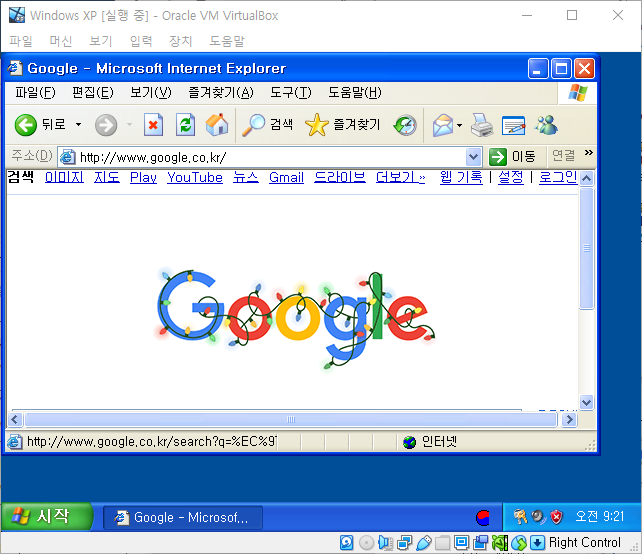Click the vertical scrollbar up arrow
Viewport: 642px width, 554px height.
[586, 178]
